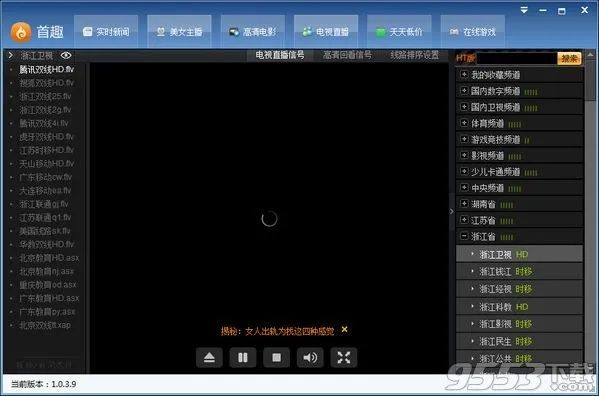Toggle the eye icon next to 浙江卫视
This screenshot has width=599, height=396.
(66, 56)
